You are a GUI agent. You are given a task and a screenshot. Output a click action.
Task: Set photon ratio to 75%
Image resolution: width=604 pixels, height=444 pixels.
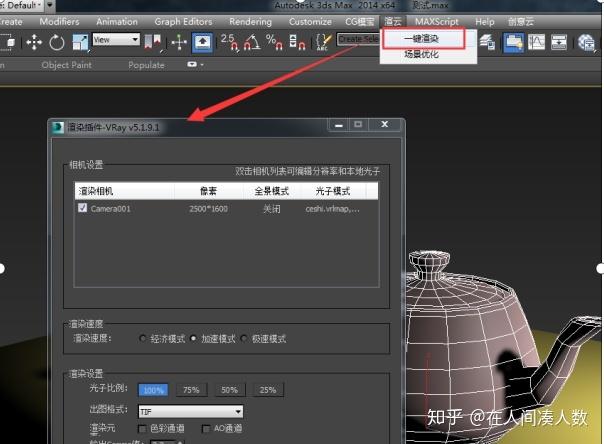coord(191,390)
